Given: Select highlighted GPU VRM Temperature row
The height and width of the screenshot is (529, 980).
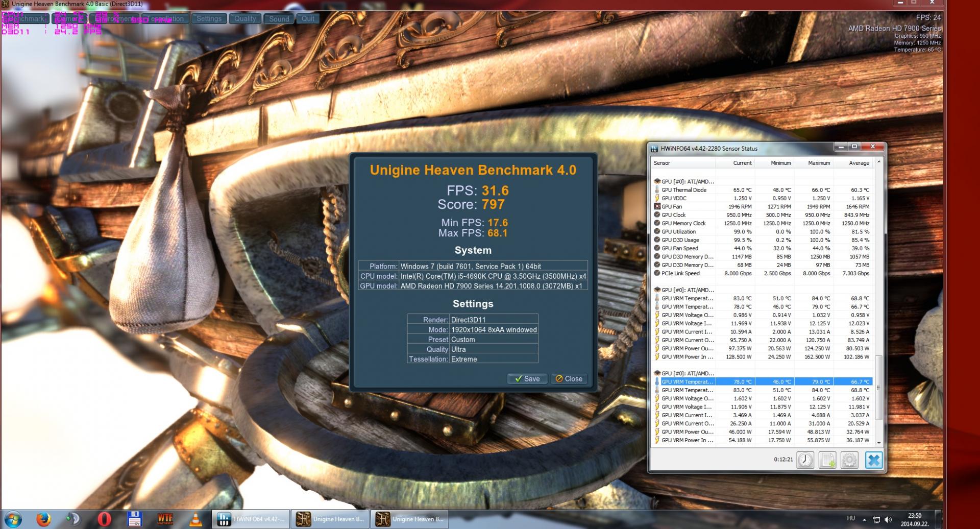Looking at the screenshot, I should click(x=763, y=381).
